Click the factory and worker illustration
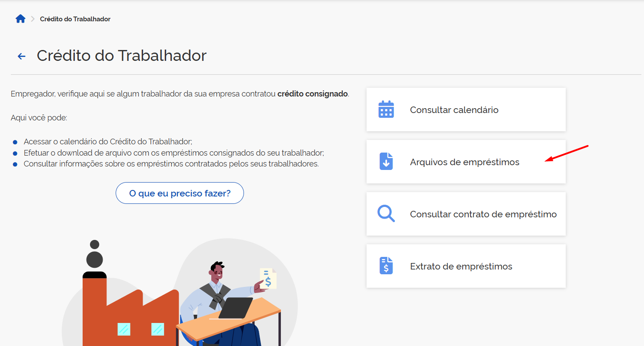Viewport: 644px width, 346px height. (180, 292)
